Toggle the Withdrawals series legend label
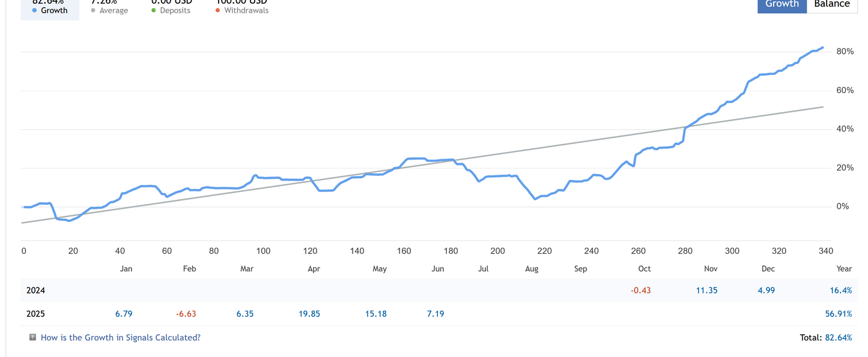The image size is (868, 357). [x=246, y=11]
